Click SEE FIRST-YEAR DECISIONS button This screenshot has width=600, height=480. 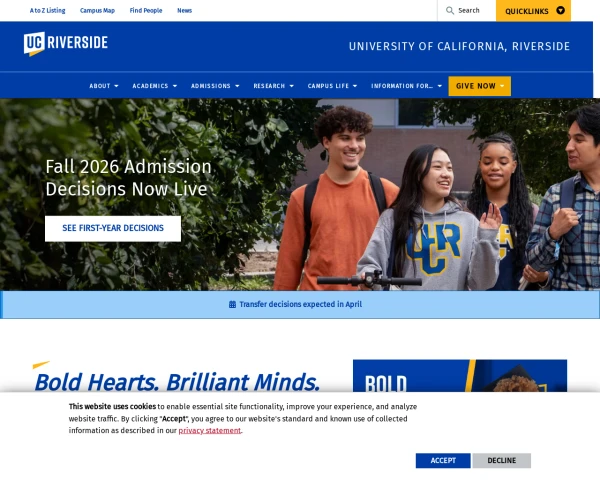point(113,229)
